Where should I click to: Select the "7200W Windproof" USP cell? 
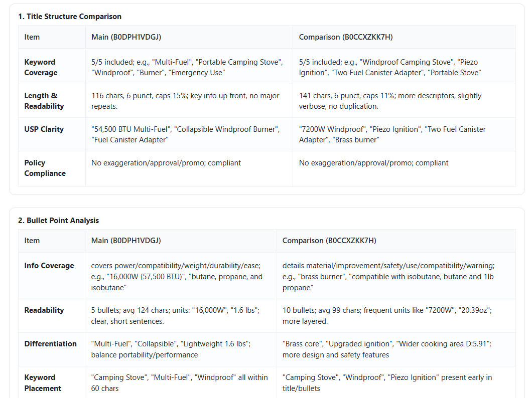click(392, 134)
